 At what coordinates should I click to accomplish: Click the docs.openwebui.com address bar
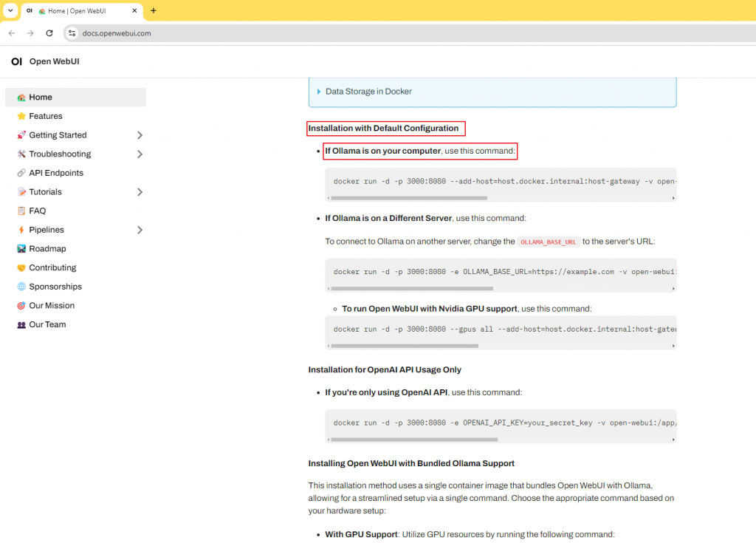(410, 33)
